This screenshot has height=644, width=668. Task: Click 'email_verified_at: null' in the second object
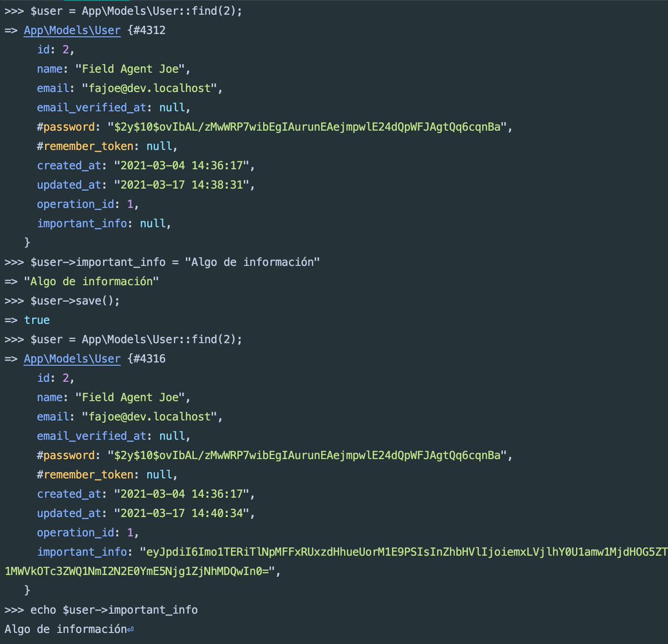(x=114, y=436)
